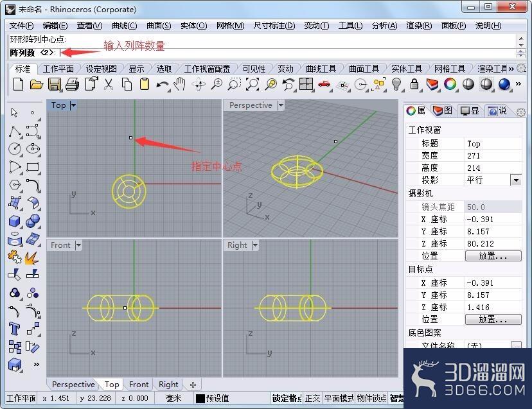Open the 显 display panel tab
Screen dimensions: 532x409
point(470,110)
